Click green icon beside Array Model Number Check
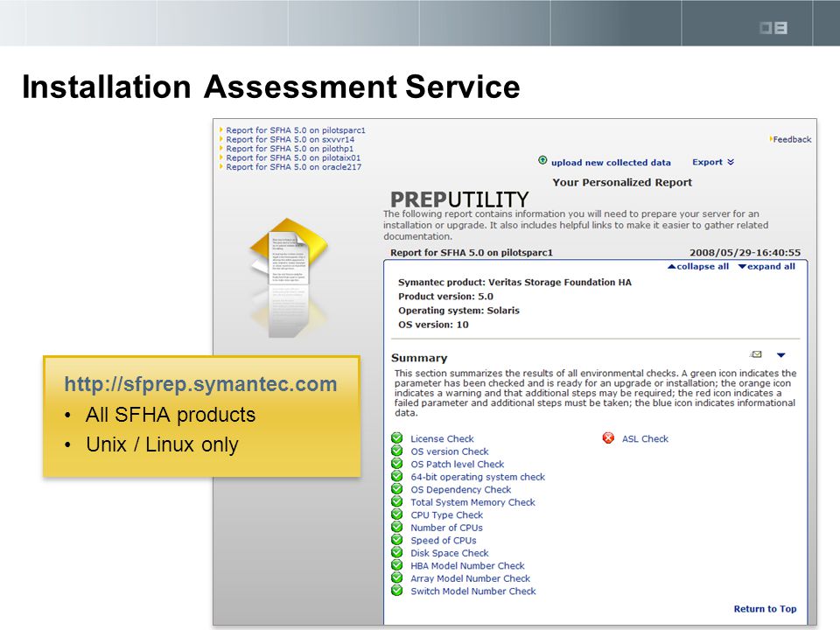 (x=397, y=577)
